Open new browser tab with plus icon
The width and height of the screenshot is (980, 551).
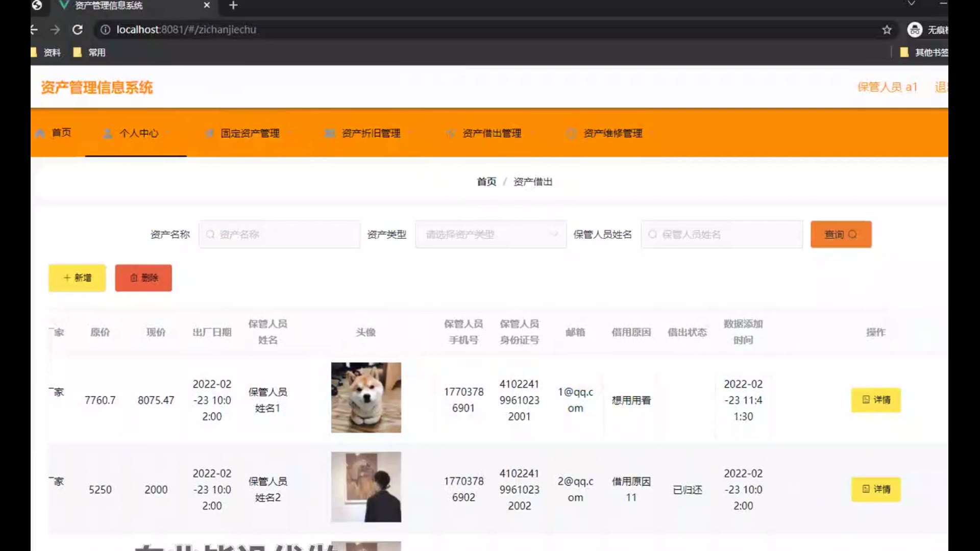click(x=233, y=6)
